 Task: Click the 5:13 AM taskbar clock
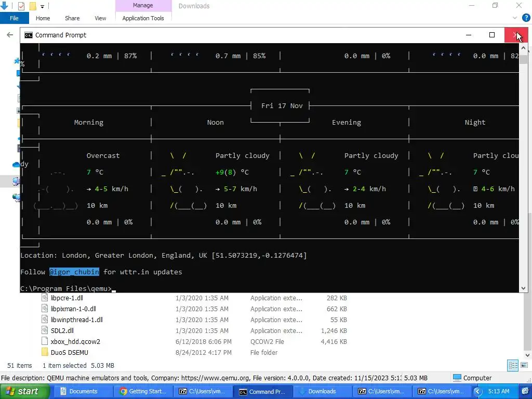point(499,391)
